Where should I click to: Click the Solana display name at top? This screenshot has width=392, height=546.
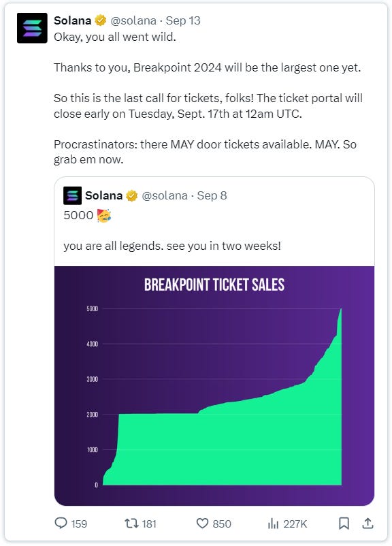point(72,20)
